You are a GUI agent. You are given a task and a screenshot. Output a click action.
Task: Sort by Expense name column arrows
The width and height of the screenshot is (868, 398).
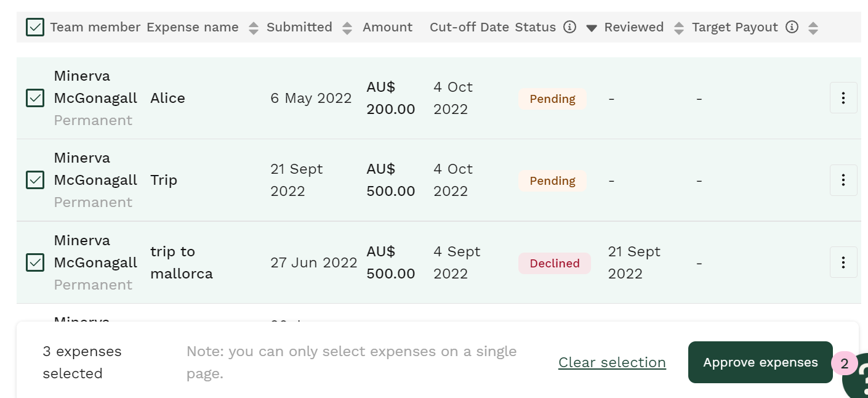coord(254,28)
